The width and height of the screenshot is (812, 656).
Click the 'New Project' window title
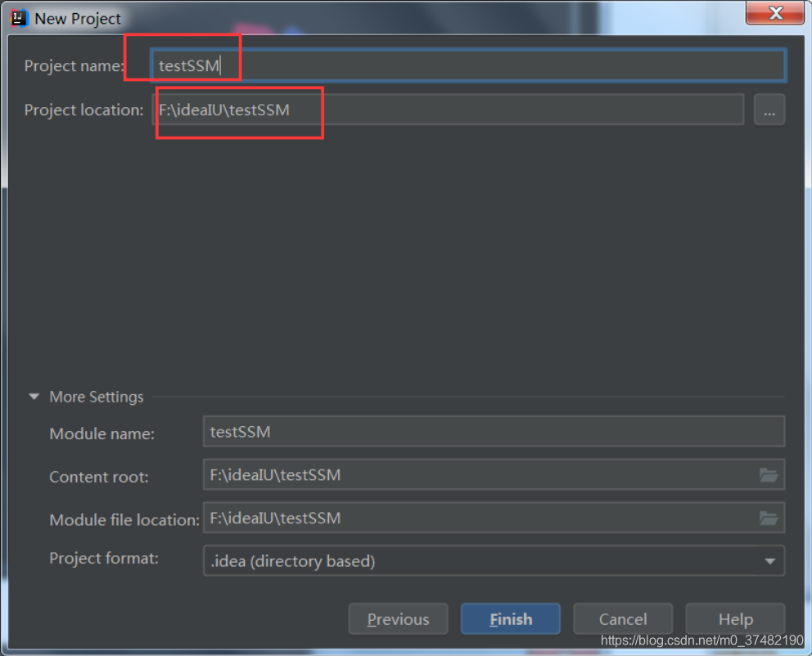click(x=78, y=19)
